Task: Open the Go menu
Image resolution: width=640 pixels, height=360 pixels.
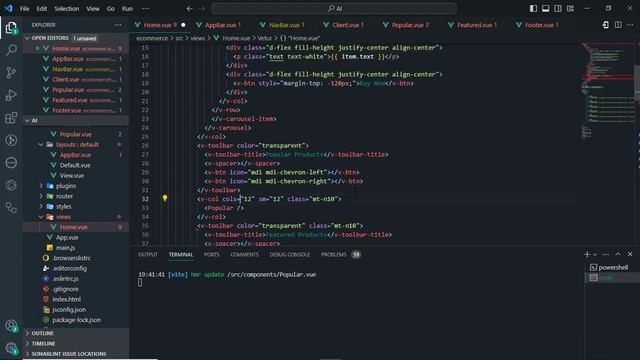Action: click(x=111, y=8)
